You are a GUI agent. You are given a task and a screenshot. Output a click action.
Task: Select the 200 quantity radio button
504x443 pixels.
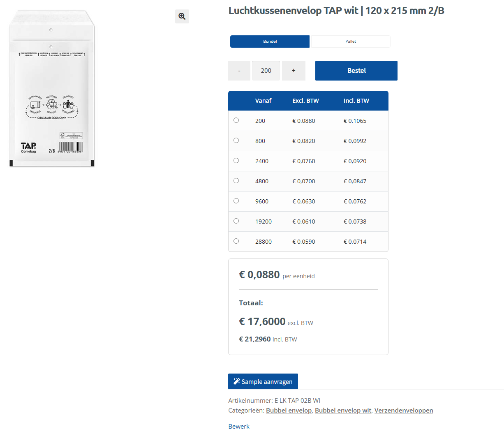pyautogui.click(x=236, y=120)
